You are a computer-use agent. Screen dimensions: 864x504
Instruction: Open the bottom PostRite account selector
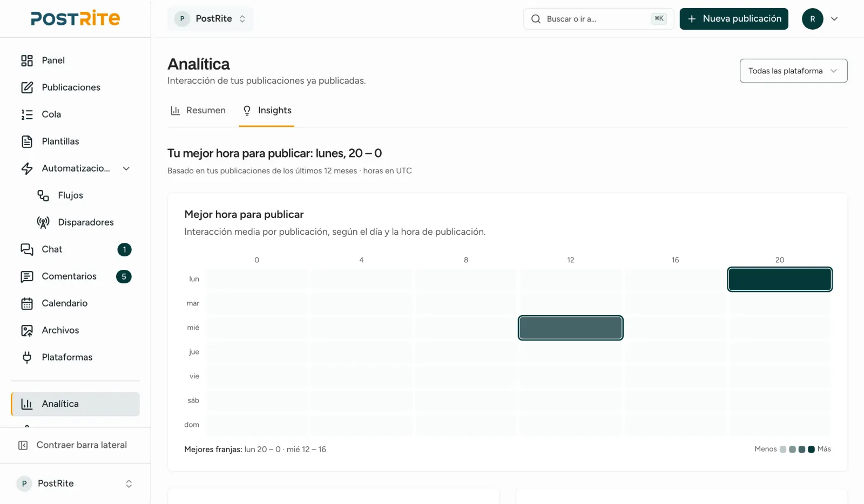[75, 483]
